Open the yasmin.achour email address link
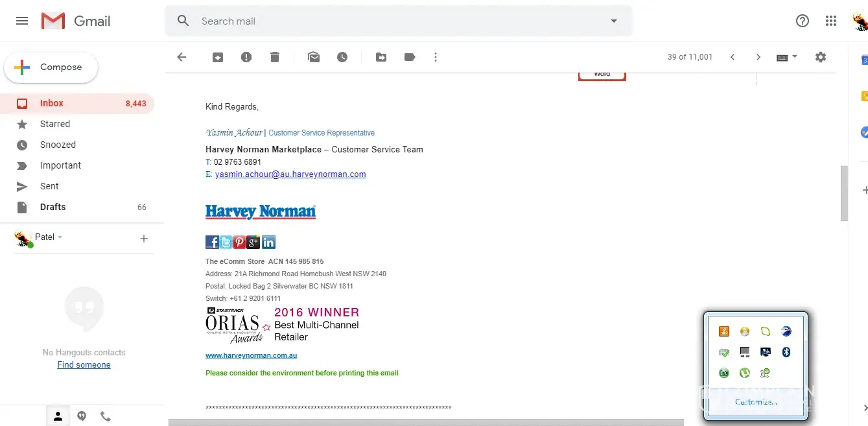 tap(290, 174)
